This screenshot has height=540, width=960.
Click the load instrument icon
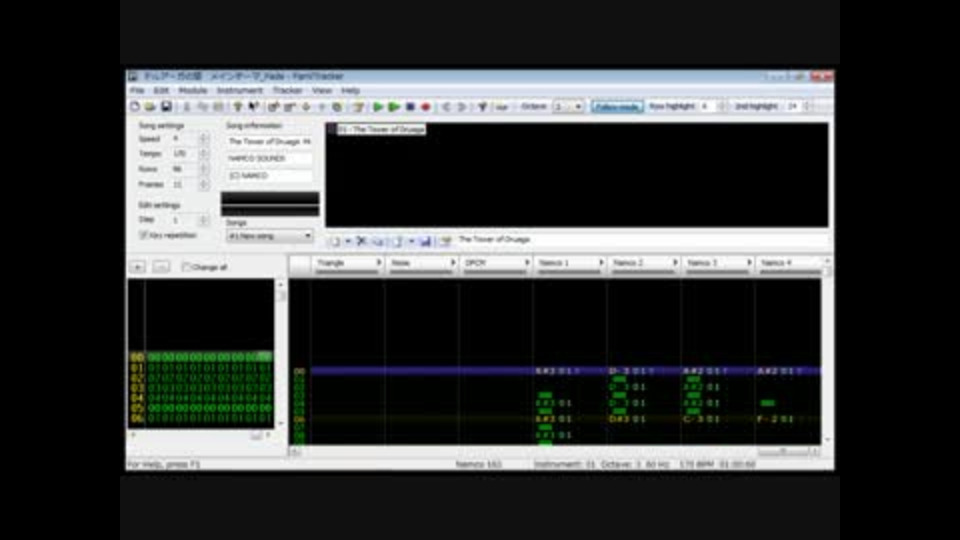pos(398,241)
